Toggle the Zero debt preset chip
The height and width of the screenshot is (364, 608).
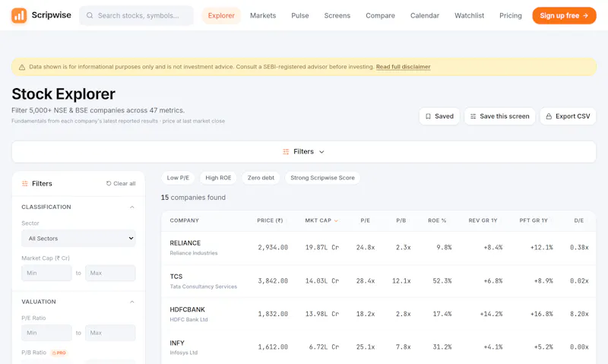[x=261, y=178]
